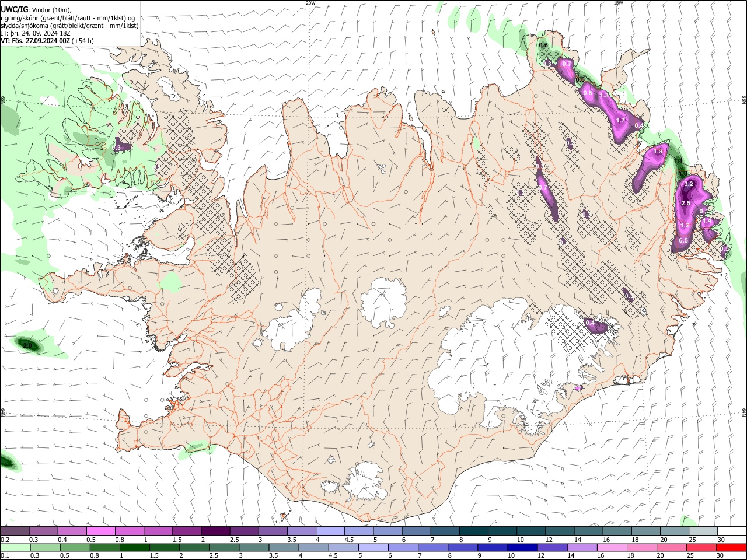Click the 0.1 label on rain scale
The image size is (747, 560).
5,556
